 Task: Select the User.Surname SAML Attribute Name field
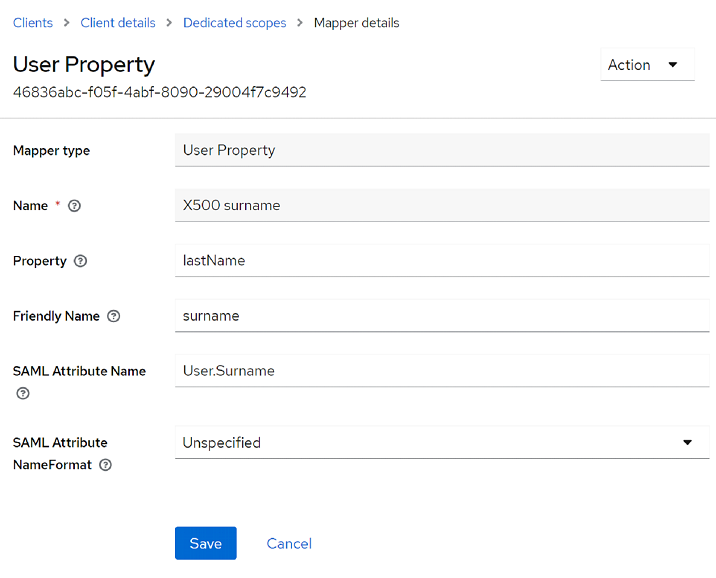coord(442,370)
